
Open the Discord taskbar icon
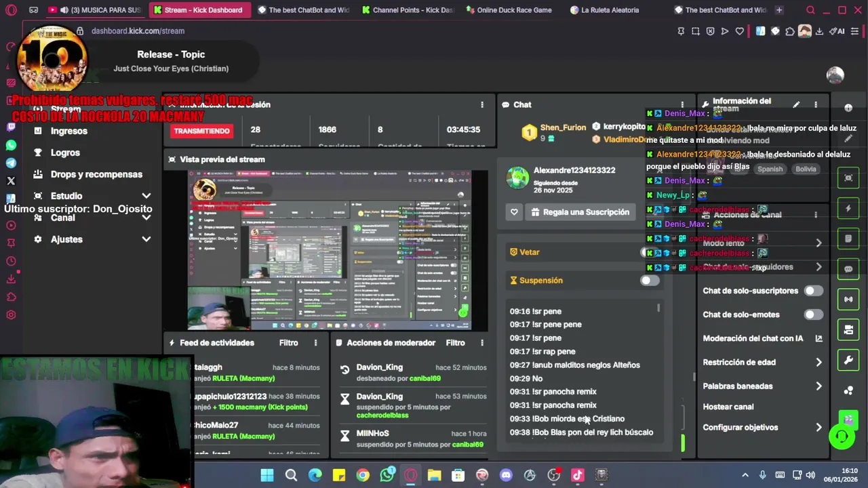pos(506,475)
